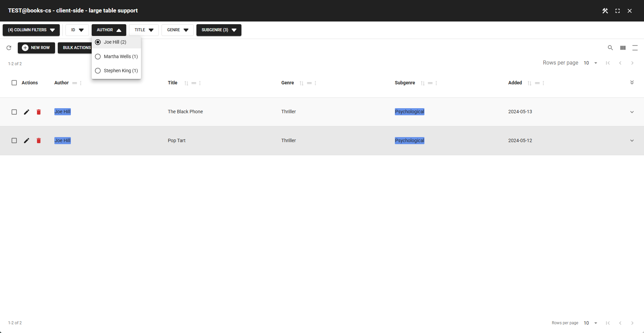This screenshot has width=644, height=333.
Task: Toggle table density icon
Action: (x=635, y=48)
